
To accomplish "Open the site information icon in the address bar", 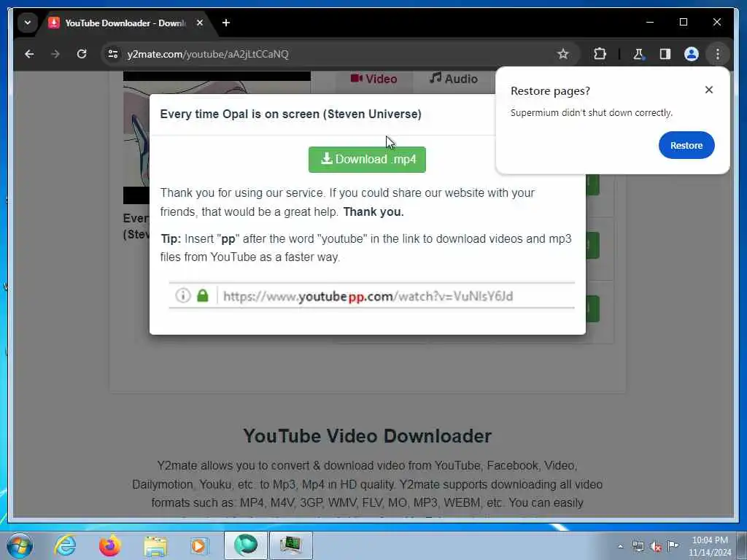I will coord(113,54).
